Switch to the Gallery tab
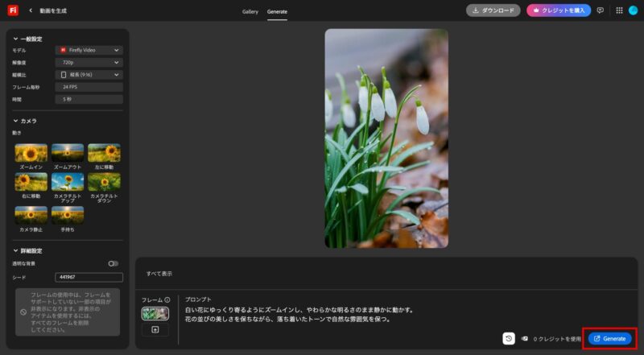This screenshot has height=355, width=644. coord(250,12)
